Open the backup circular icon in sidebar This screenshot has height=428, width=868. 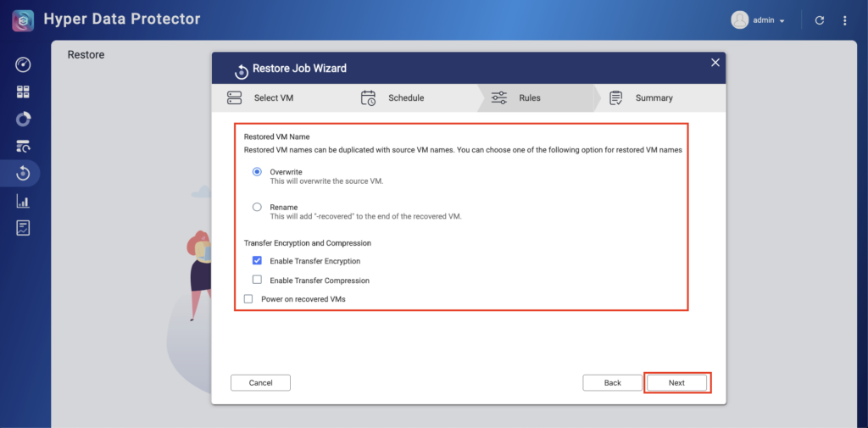coord(23,119)
